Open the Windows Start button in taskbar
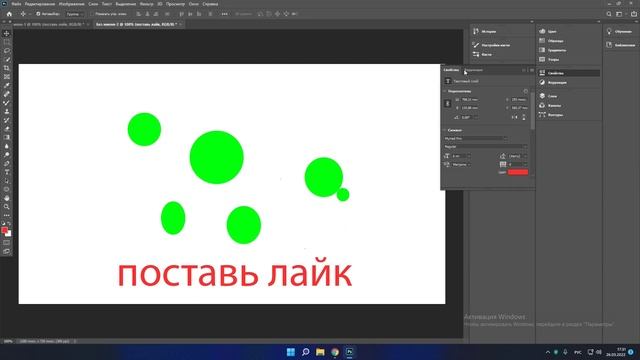This screenshot has width=640, height=360. click(x=291, y=352)
